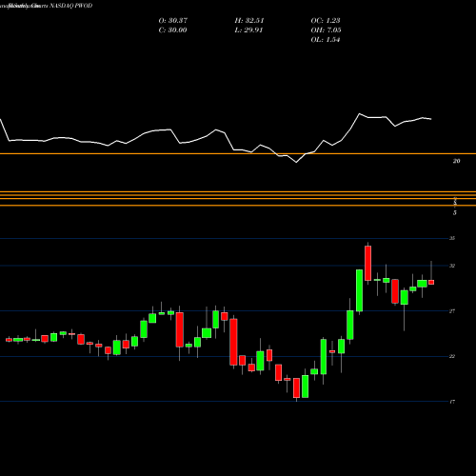Click the 32 price axis label
The width and height of the screenshot is (476, 476).
click(x=452, y=266)
